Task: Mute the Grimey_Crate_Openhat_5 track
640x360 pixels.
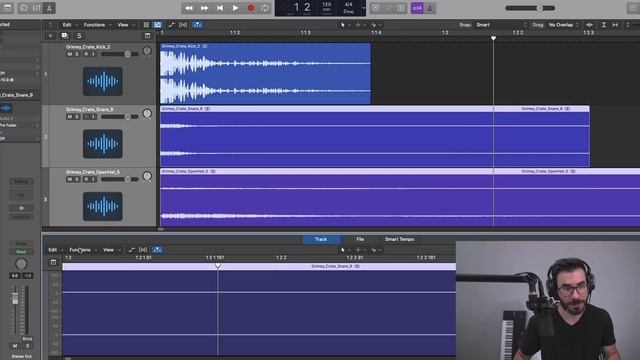Action: coord(69,179)
